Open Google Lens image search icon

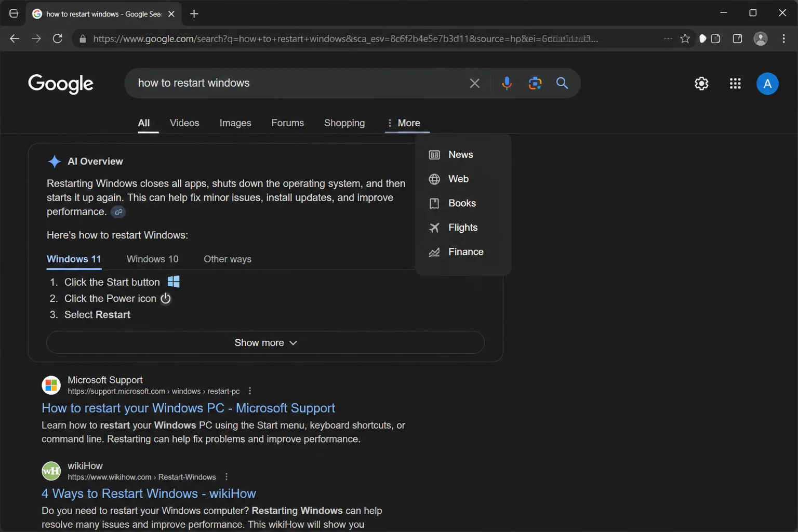tap(535, 83)
